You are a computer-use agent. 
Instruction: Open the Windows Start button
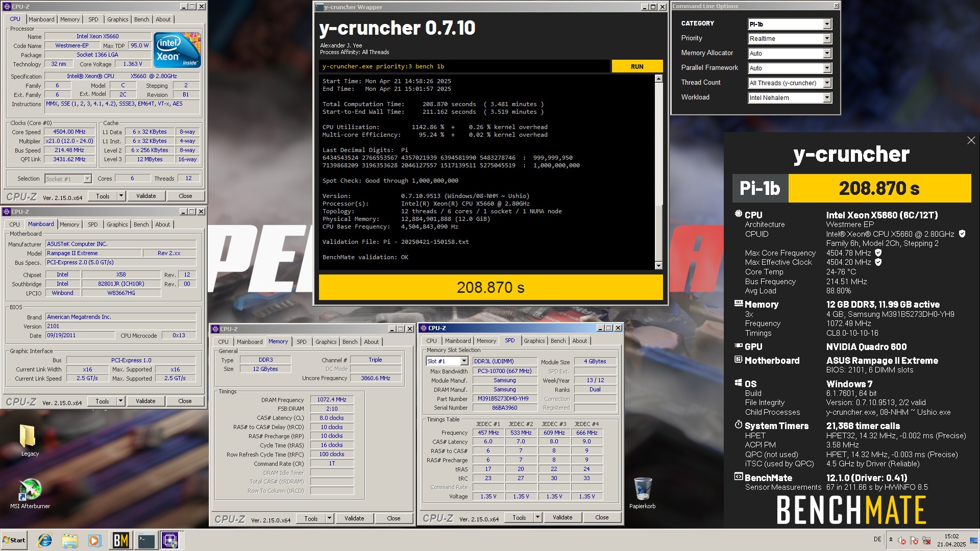click(14, 540)
